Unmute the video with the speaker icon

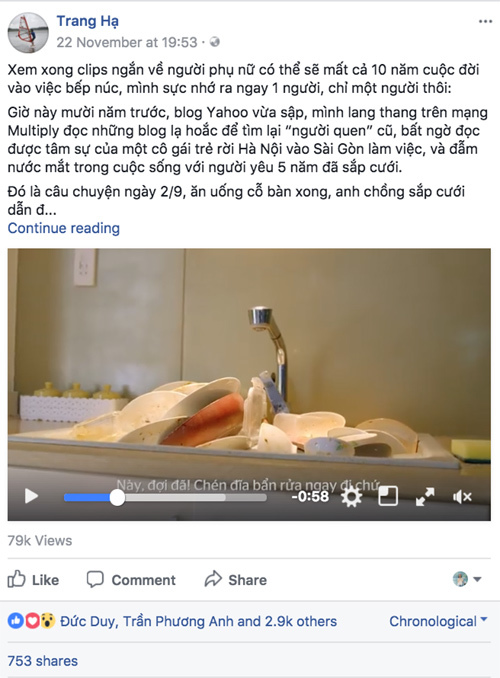(462, 497)
